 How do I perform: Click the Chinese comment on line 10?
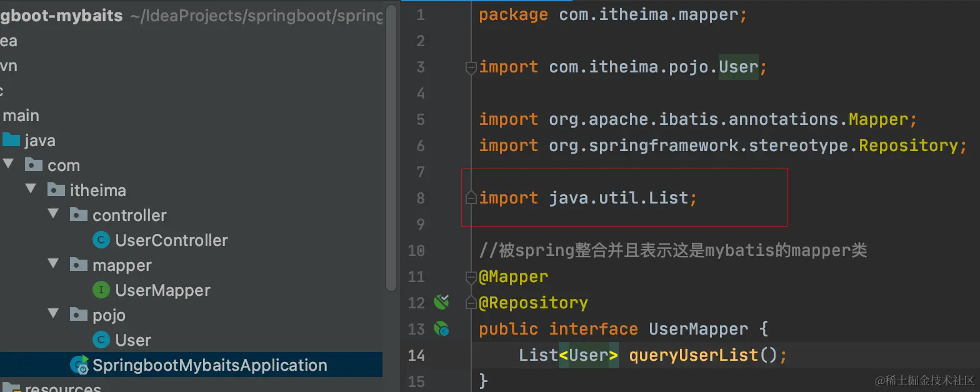[672, 250]
